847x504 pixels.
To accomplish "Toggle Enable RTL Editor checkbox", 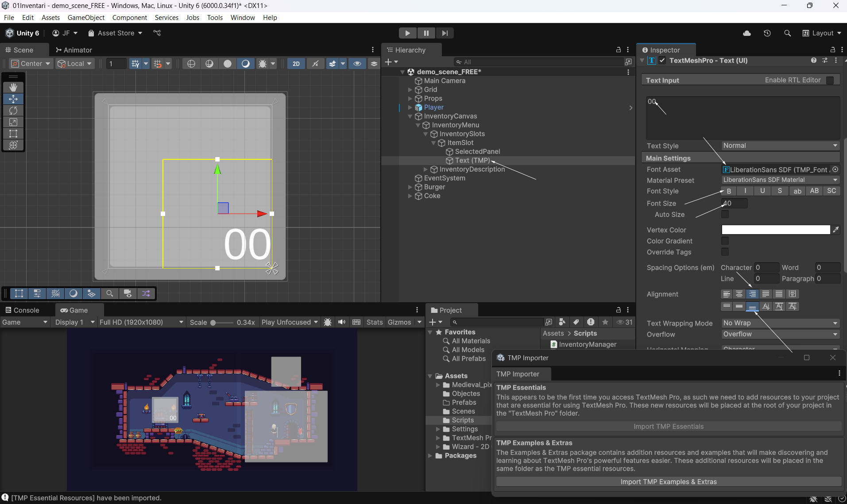I will click(830, 80).
